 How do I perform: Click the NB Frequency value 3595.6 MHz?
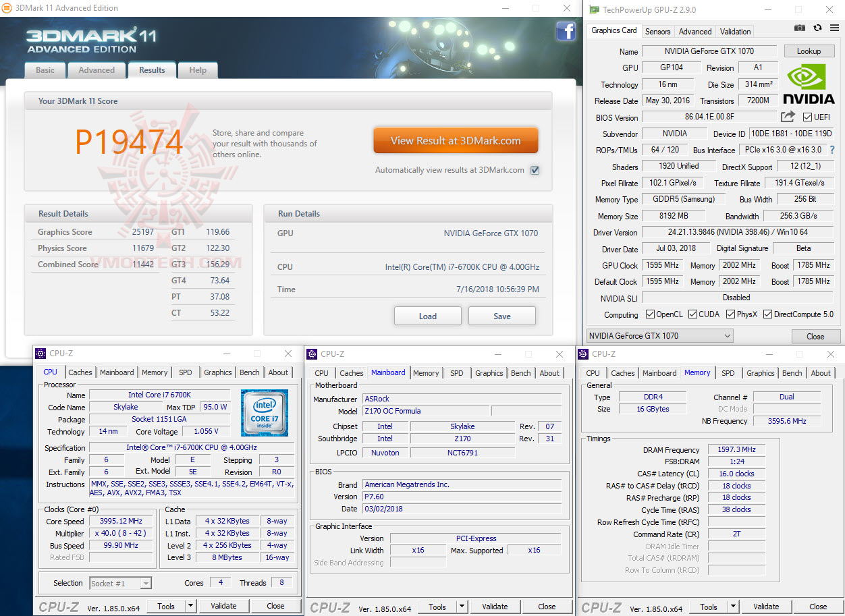click(x=787, y=421)
